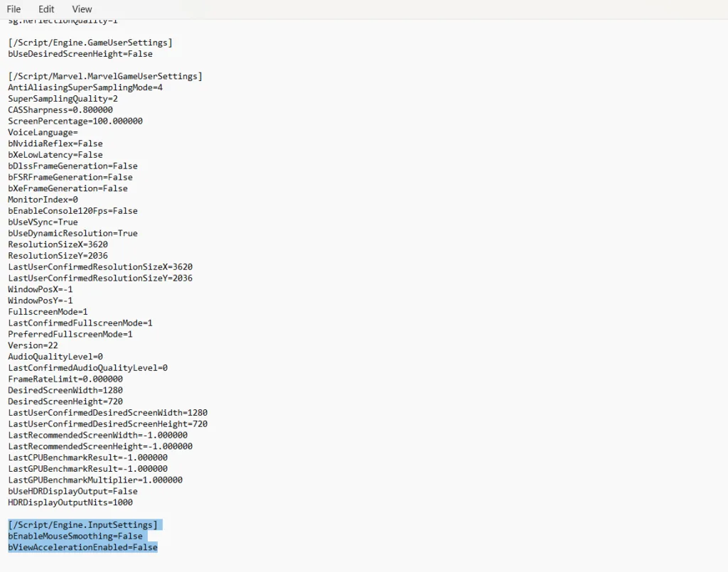Viewport: 728px width, 572px height.
Task: Click the LastUserConfirmedResolutionSizeY=2036 line
Action: (100, 278)
